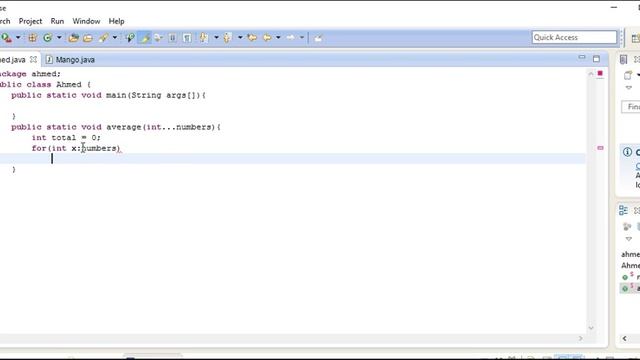The height and width of the screenshot is (360, 640).
Task: Click the Connect Mylyn info icon
Action: (627, 152)
